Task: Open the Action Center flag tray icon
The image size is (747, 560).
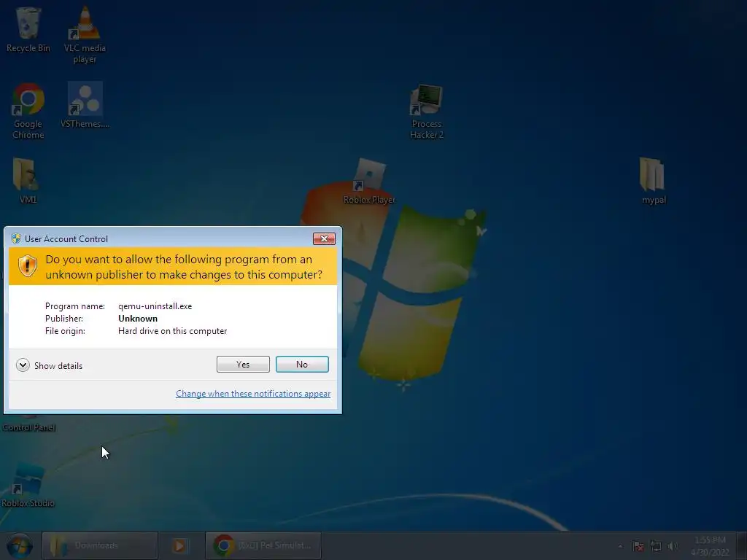Action: 638,546
